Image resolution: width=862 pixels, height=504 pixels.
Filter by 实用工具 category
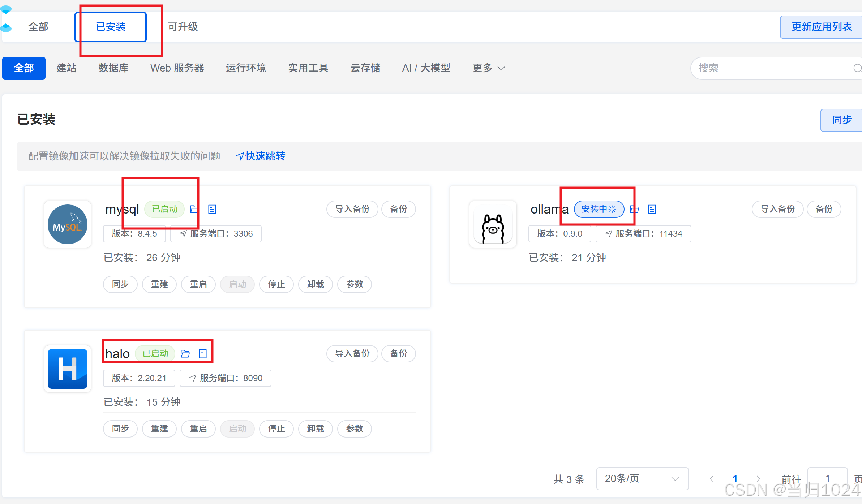tap(308, 68)
